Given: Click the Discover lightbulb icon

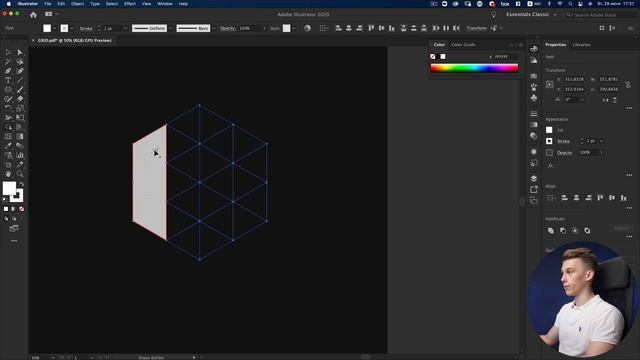Looking at the screenshot, I should [493, 15].
